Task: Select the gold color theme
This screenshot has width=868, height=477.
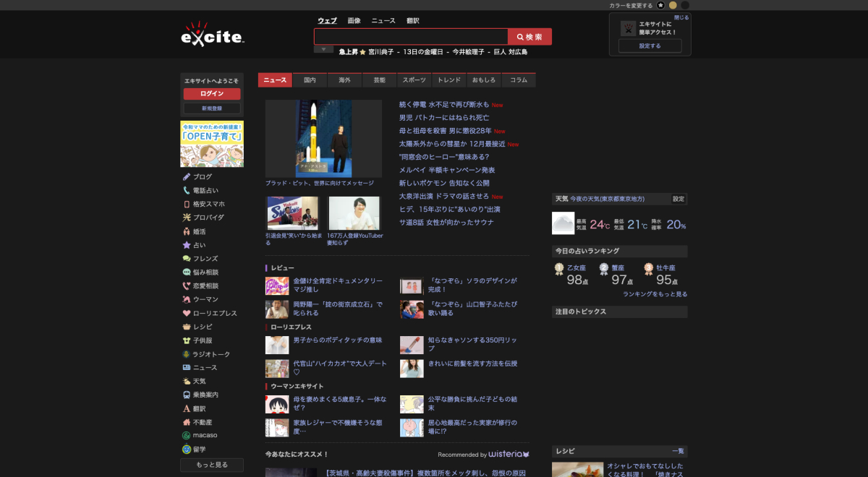Action: tap(672, 5)
